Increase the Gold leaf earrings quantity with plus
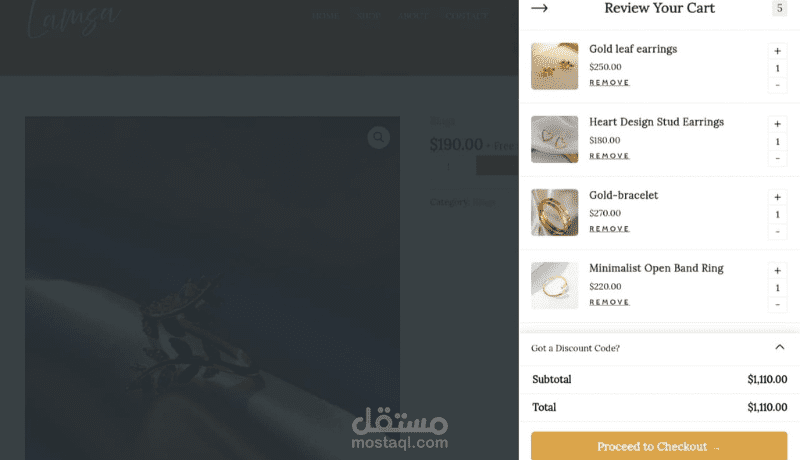This screenshot has width=800, height=460. 778,51
